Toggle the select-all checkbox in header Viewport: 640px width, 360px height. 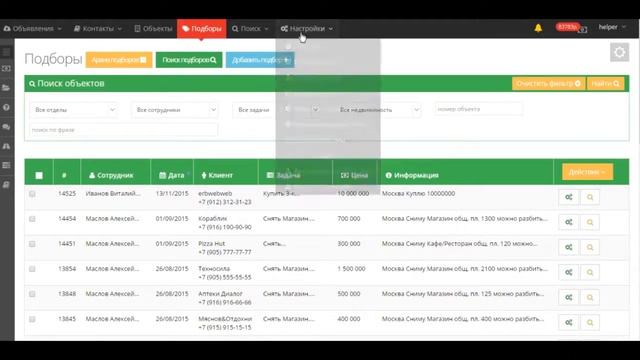click(39, 176)
